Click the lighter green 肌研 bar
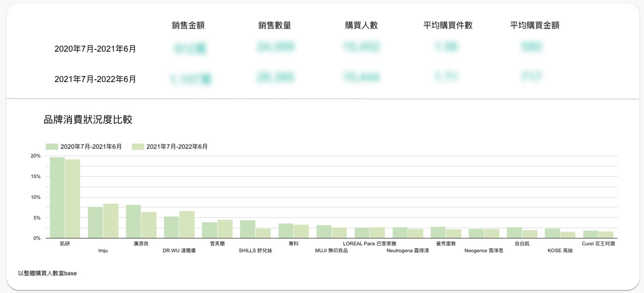This screenshot has height=293, width=644. tap(72, 199)
